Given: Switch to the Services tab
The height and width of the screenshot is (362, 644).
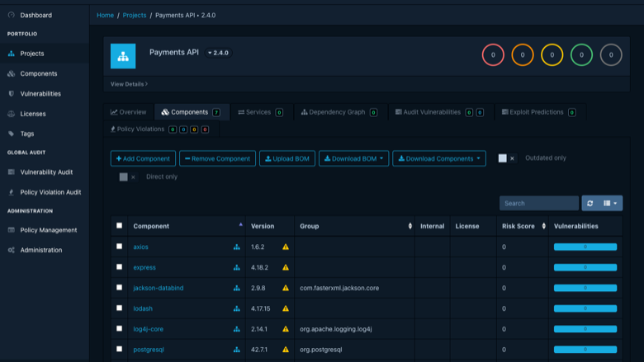Looking at the screenshot, I should pos(260,112).
